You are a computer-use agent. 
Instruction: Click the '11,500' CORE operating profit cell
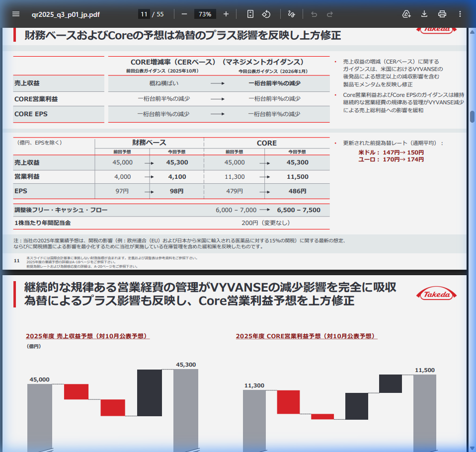click(298, 177)
